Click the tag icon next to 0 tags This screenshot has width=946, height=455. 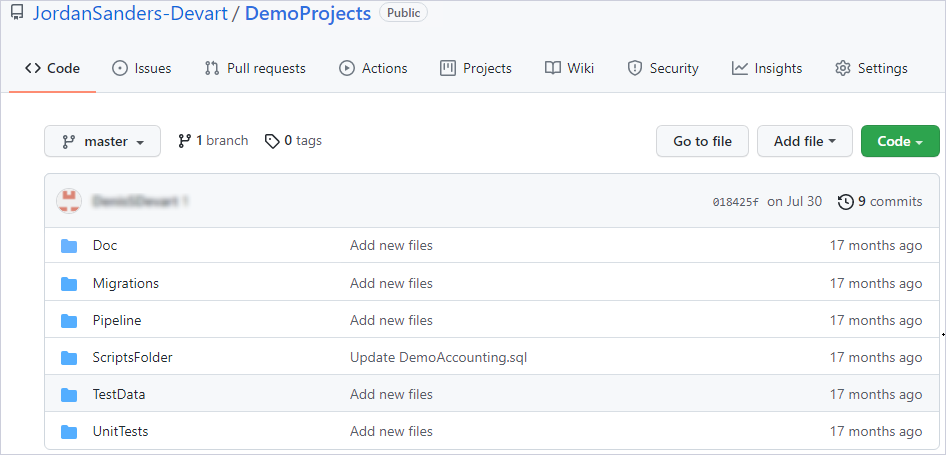point(272,141)
